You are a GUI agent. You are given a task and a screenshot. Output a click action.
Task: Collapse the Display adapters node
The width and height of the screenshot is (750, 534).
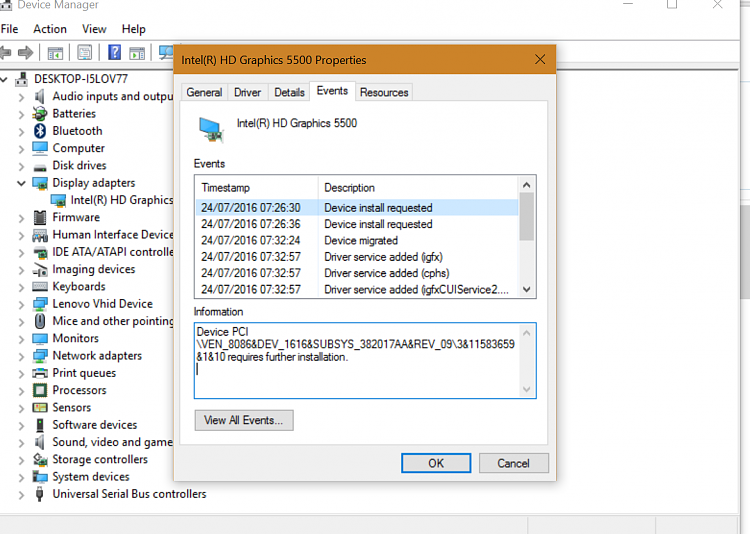click(21, 183)
